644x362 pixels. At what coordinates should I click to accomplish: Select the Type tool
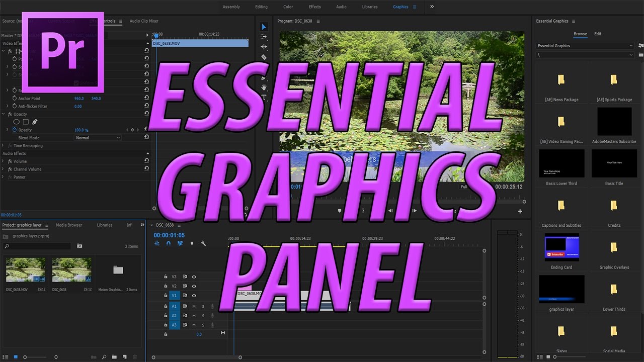(264, 98)
